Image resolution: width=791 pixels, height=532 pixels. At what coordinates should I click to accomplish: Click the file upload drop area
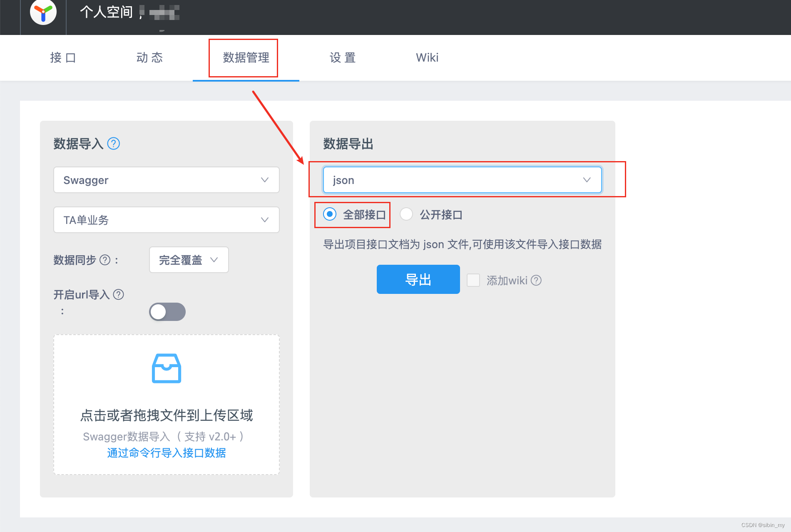166,404
